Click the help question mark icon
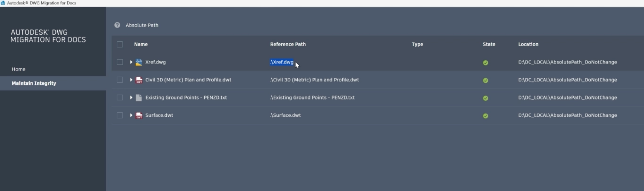The image size is (644, 191). pos(117,25)
